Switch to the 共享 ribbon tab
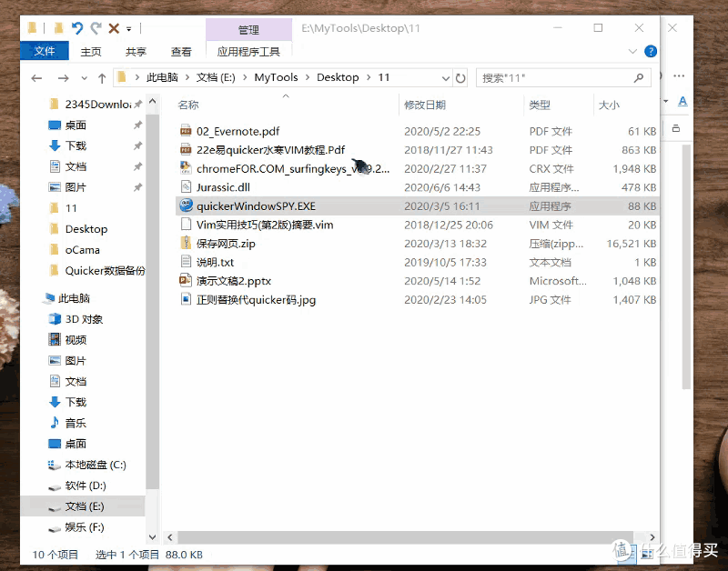Screen dimensions: 728x571 (x=136, y=52)
